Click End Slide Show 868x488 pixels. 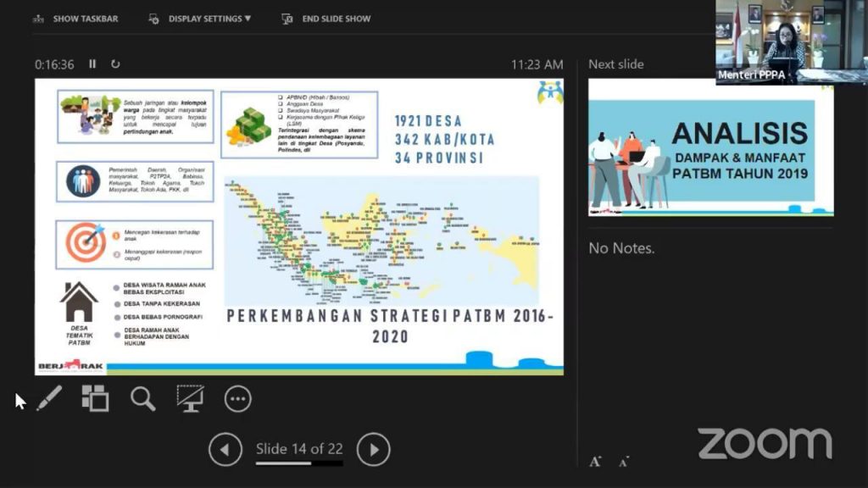[x=326, y=19]
